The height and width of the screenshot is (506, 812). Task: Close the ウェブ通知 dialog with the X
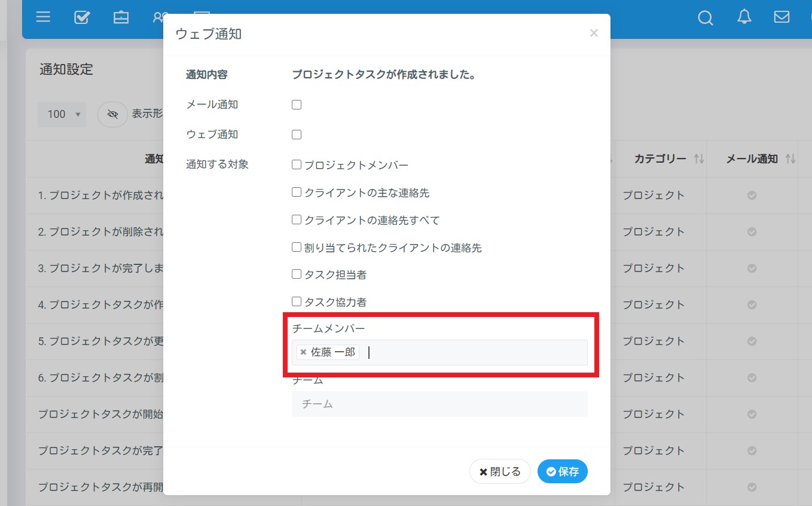pyautogui.click(x=594, y=33)
